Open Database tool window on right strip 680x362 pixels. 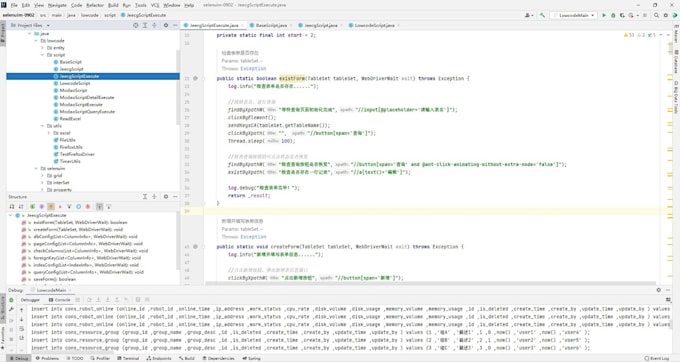point(676,62)
